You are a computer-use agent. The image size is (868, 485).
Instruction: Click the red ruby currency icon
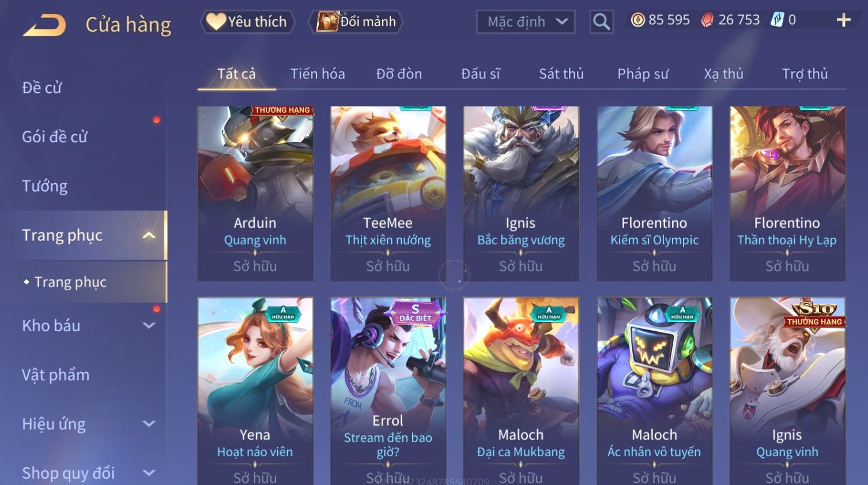[707, 20]
